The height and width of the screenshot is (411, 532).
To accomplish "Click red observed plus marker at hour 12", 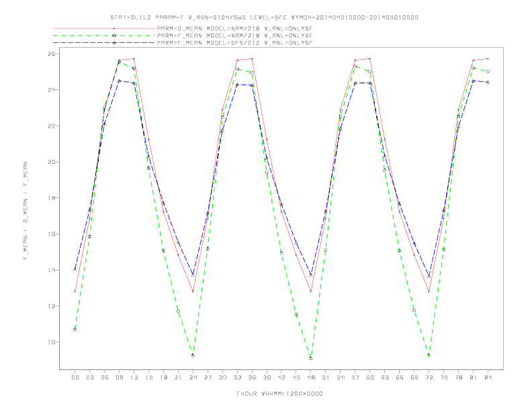I will pyautogui.click(x=134, y=59).
